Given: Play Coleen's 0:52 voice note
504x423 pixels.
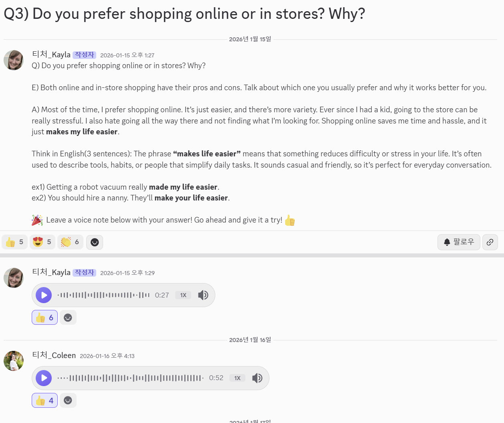Looking at the screenshot, I should [x=44, y=378].
